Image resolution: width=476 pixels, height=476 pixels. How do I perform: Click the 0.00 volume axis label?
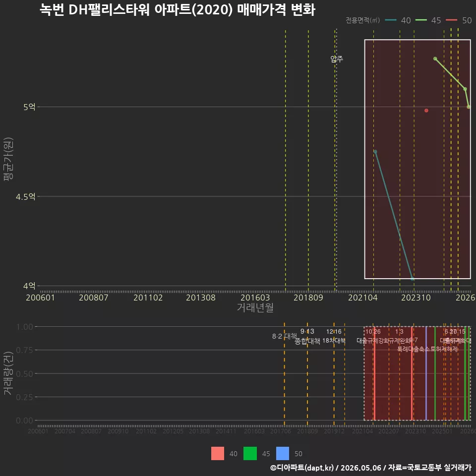coord(25,420)
